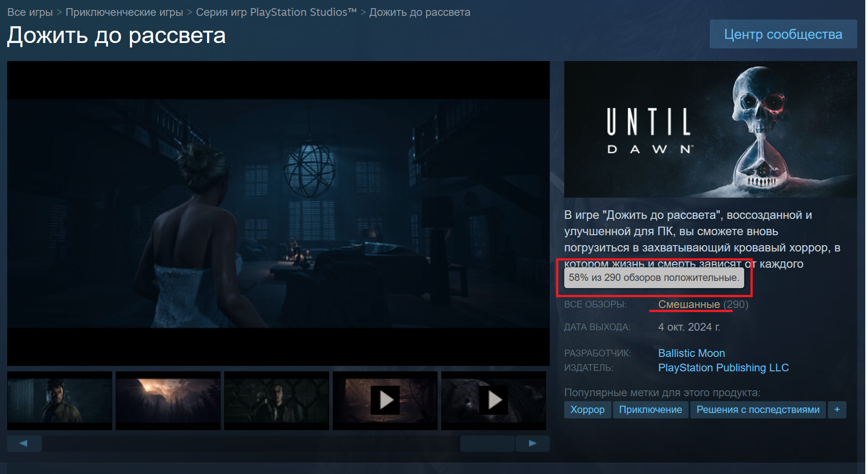Click the game title 'Дожить до рассвета' heading

click(x=116, y=35)
